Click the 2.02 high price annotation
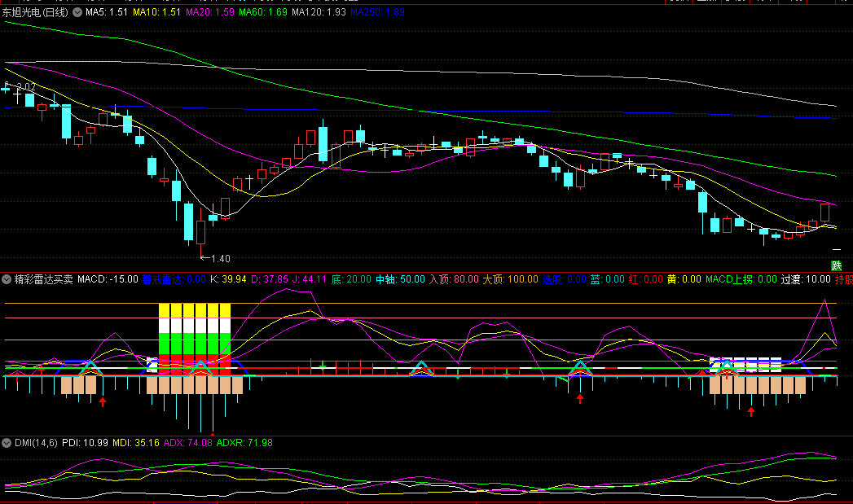 click(26, 87)
